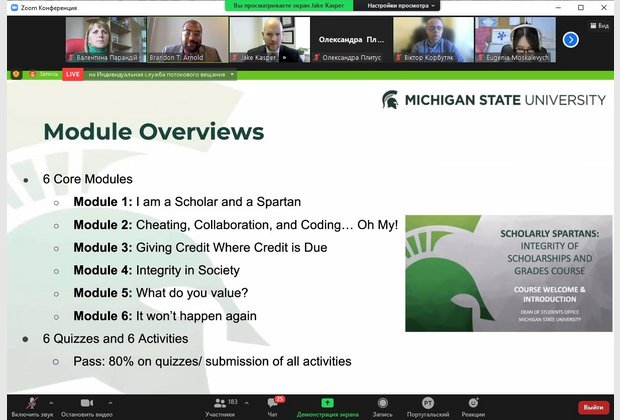Select Jake Kasper video thumbnail
This screenshot has width=620, height=420.
pos(270,40)
